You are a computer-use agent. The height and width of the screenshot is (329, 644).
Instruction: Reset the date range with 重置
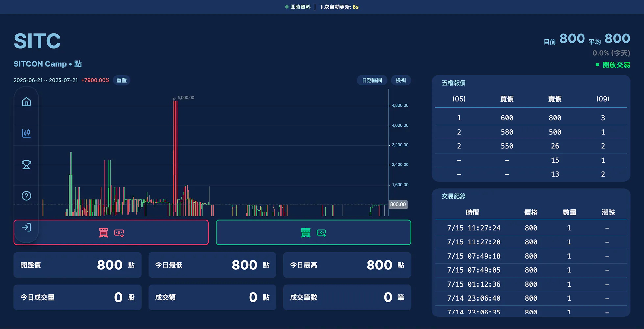point(121,80)
